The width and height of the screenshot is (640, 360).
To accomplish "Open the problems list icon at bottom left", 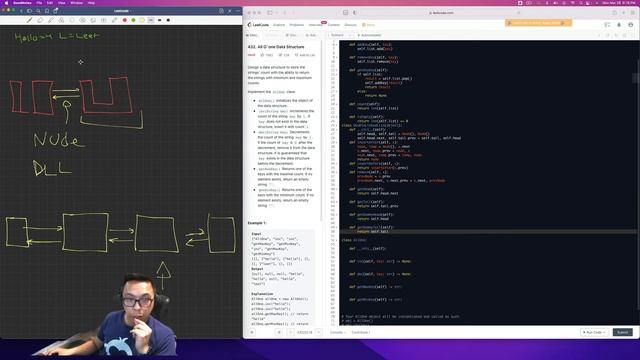I will coord(252,332).
